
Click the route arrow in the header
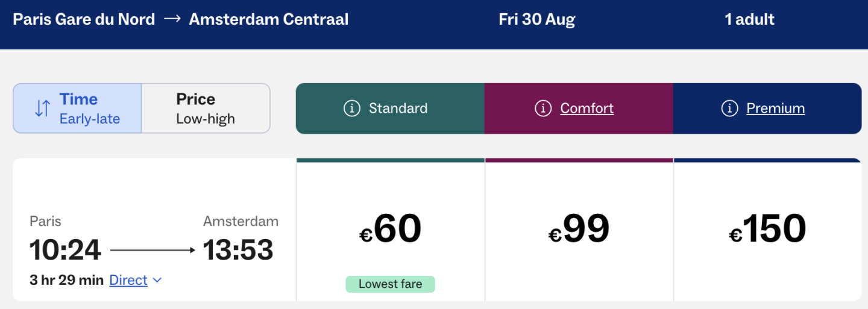(172, 19)
